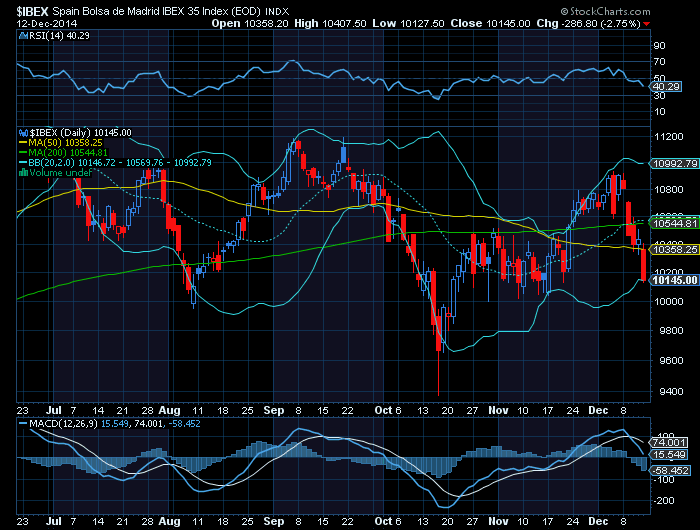Click the 'MA(200) 10544.81' legend text
This screenshot has width=700, height=530.
click(x=68, y=153)
